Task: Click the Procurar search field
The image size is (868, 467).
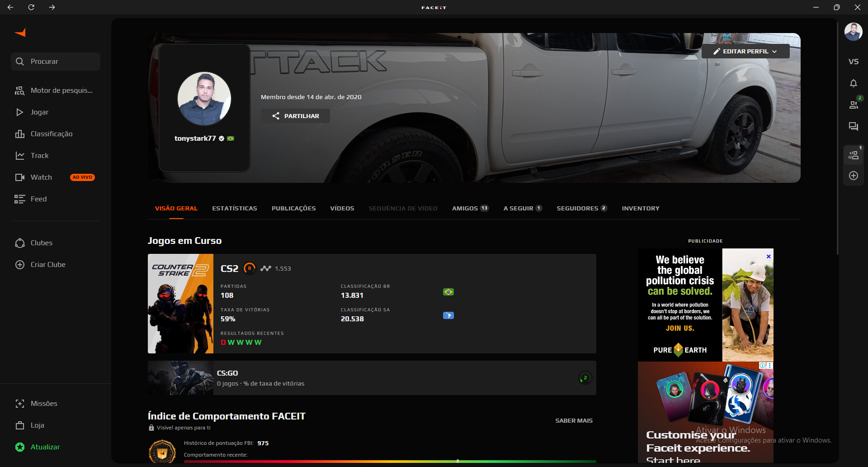Action: pyautogui.click(x=56, y=62)
